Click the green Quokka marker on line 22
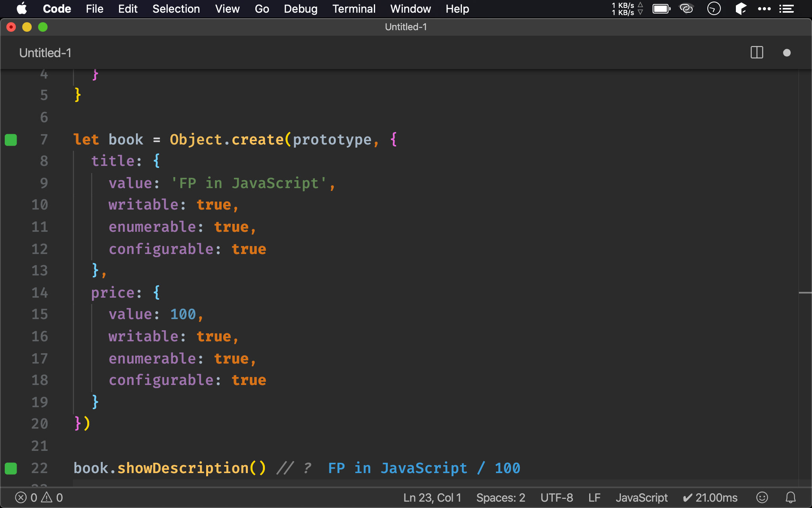The width and height of the screenshot is (812, 508). tap(11, 468)
